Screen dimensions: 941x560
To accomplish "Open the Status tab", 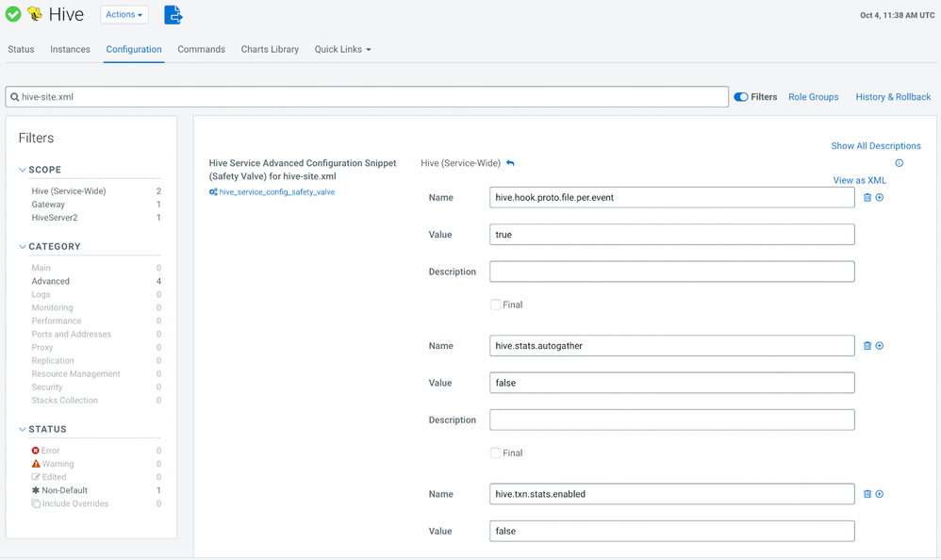I will [x=21, y=49].
